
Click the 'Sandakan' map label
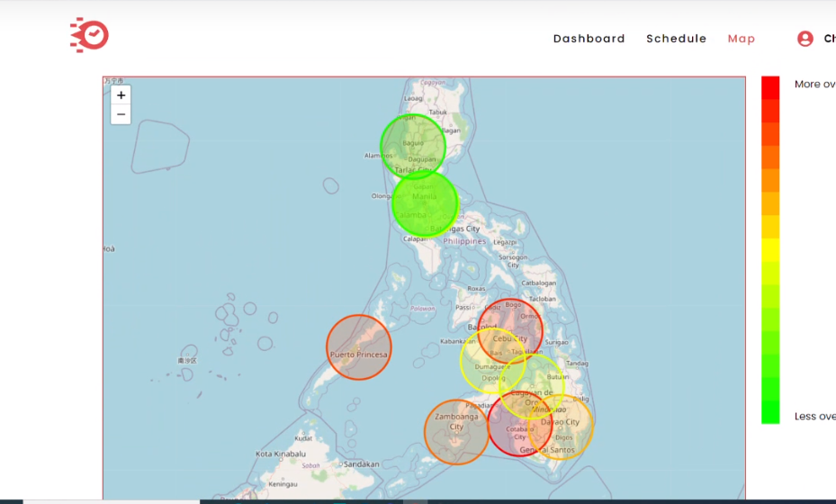click(361, 464)
